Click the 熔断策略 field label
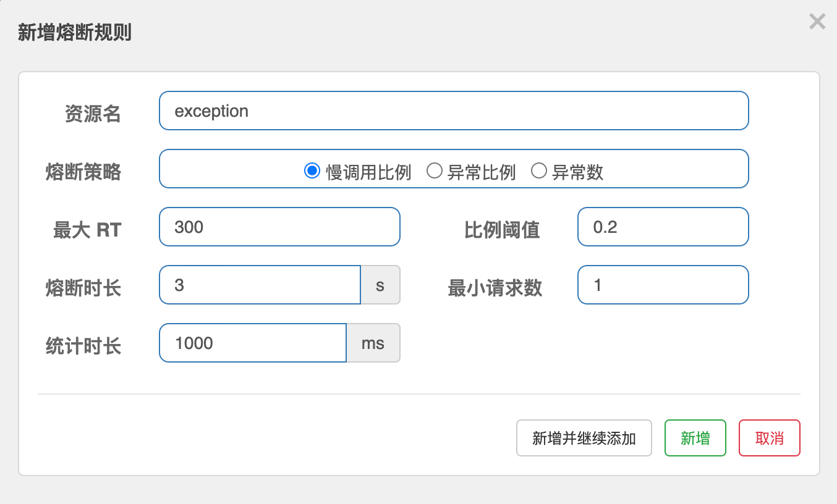Image resolution: width=837 pixels, height=504 pixels. (83, 172)
